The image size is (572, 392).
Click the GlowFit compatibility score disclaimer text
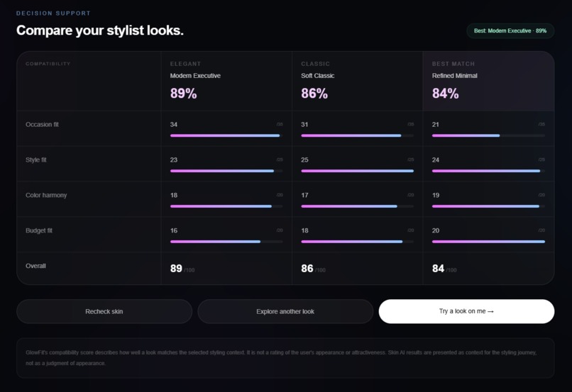pyautogui.click(x=281, y=358)
